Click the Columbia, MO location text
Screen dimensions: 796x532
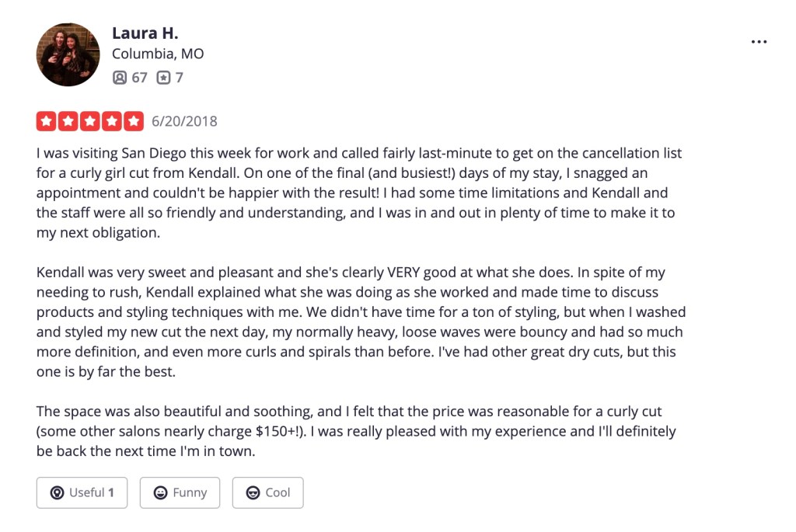tap(158, 54)
